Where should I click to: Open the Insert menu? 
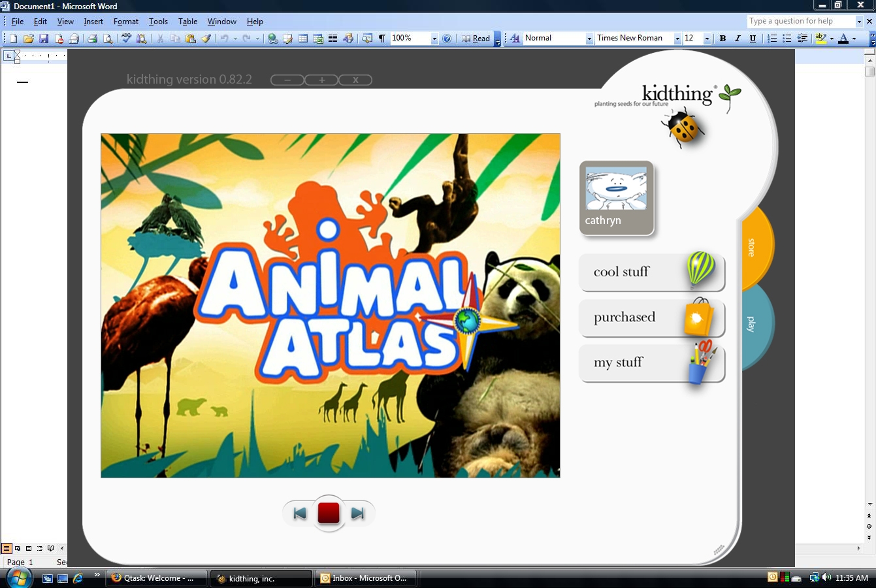click(93, 22)
